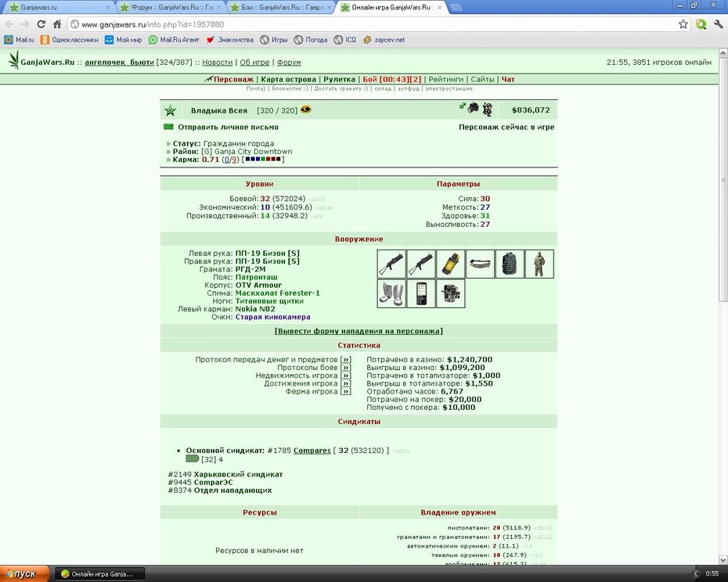Image resolution: width=728 pixels, height=582 pixels.
Task: Click the soldier figure icon beside the money
Action: coord(487,110)
